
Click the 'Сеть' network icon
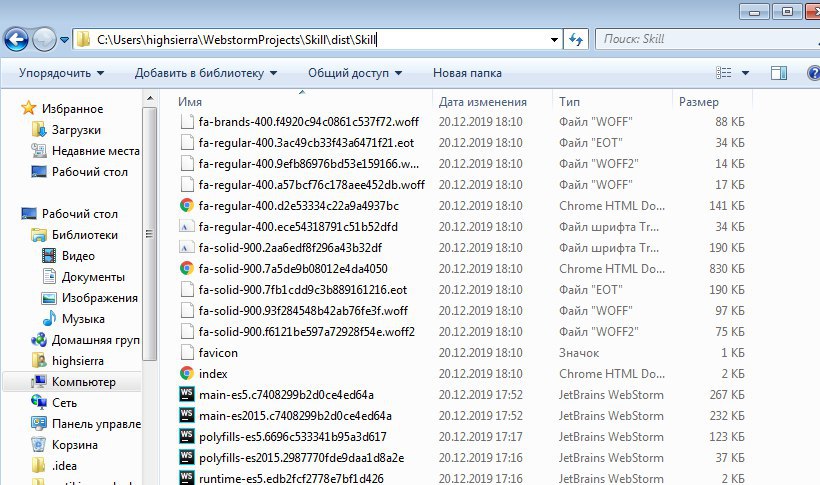pyautogui.click(x=39, y=402)
